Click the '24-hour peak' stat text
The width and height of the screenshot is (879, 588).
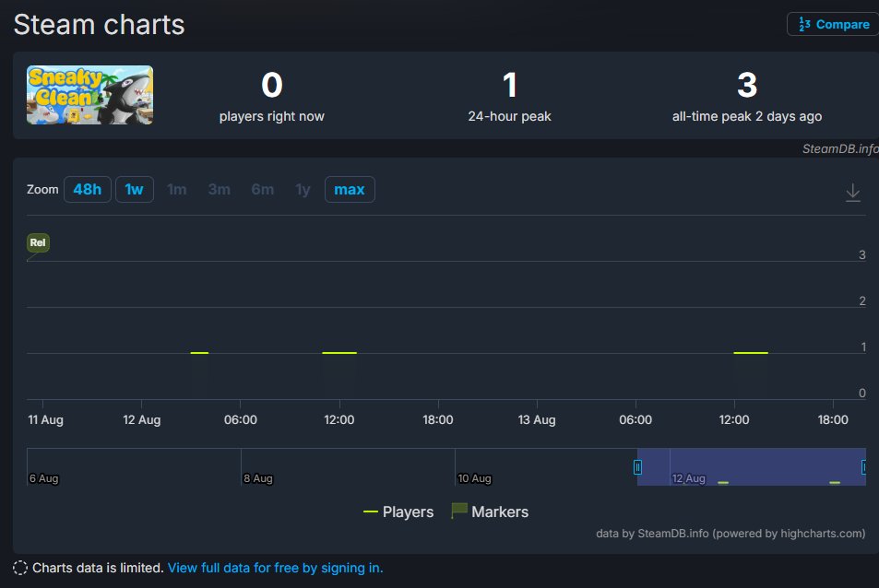(509, 116)
